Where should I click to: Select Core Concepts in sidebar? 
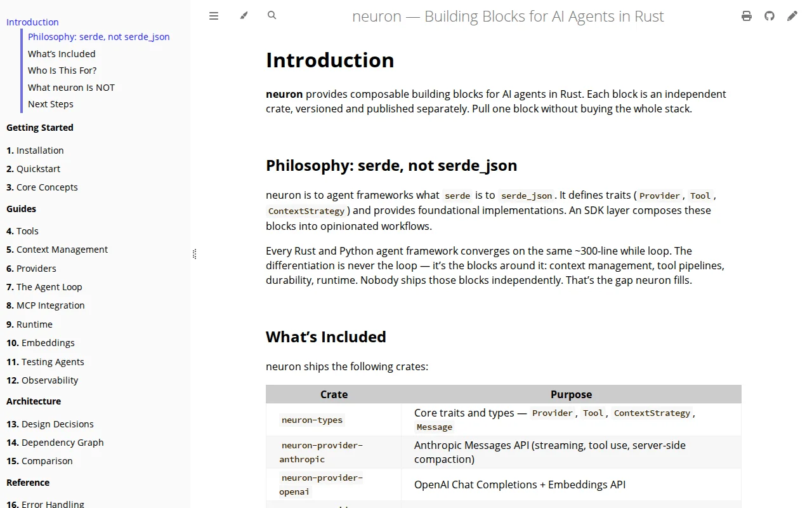(x=42, y=187)
